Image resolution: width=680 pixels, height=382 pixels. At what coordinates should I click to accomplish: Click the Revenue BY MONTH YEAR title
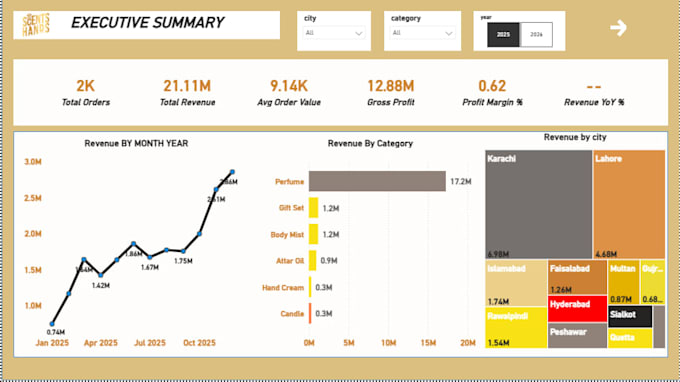point(136,144)
